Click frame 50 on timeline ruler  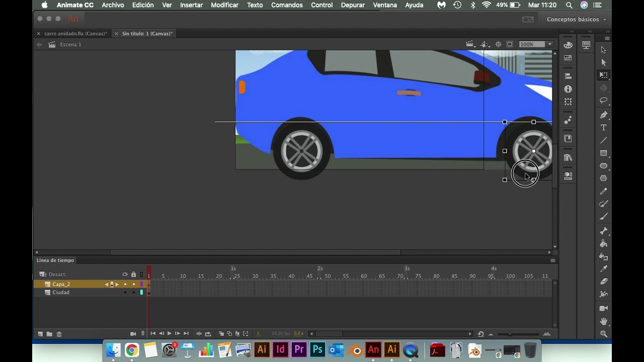328,276
